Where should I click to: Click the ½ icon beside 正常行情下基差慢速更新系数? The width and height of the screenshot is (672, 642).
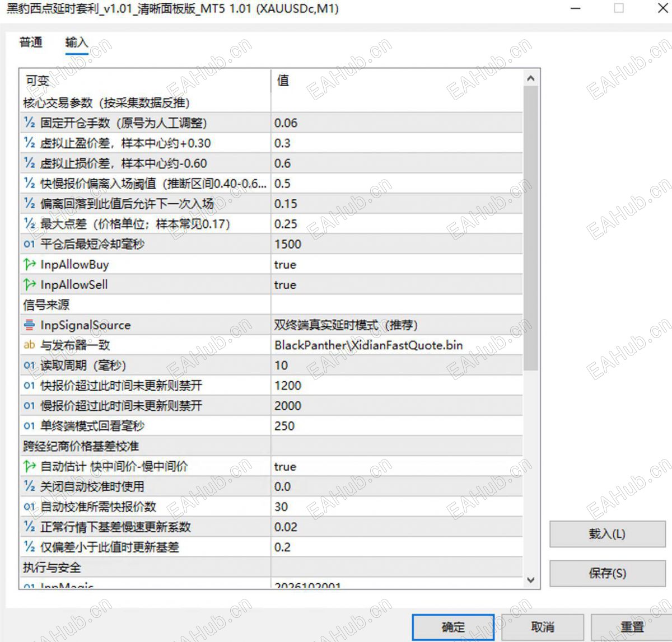click(x=29, y=527)
